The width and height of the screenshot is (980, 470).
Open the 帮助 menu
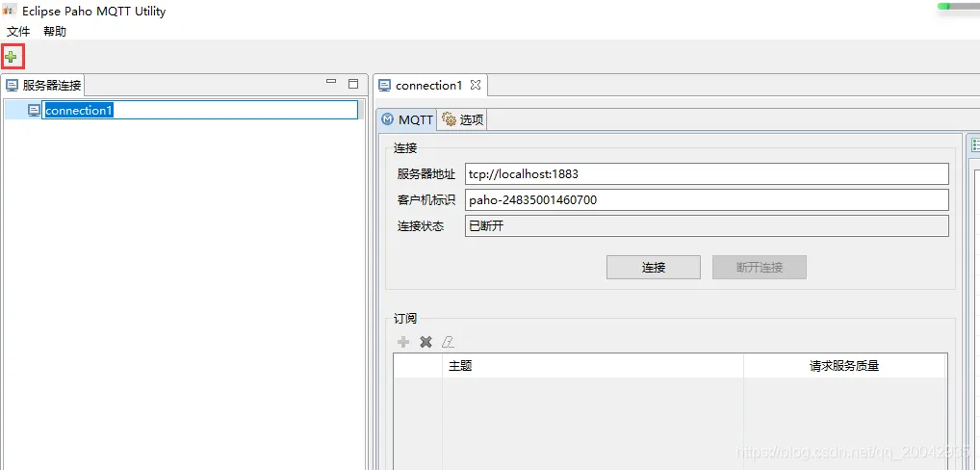click(55, 31)
